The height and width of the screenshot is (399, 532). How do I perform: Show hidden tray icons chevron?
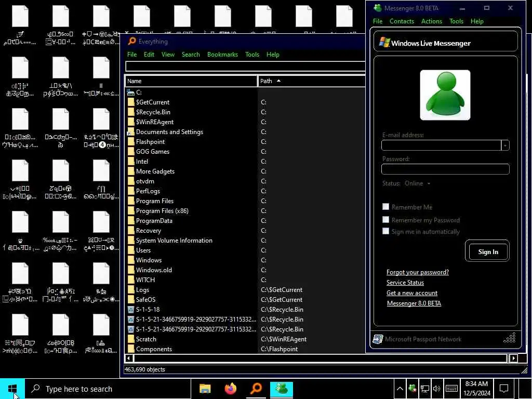[400, 389]
